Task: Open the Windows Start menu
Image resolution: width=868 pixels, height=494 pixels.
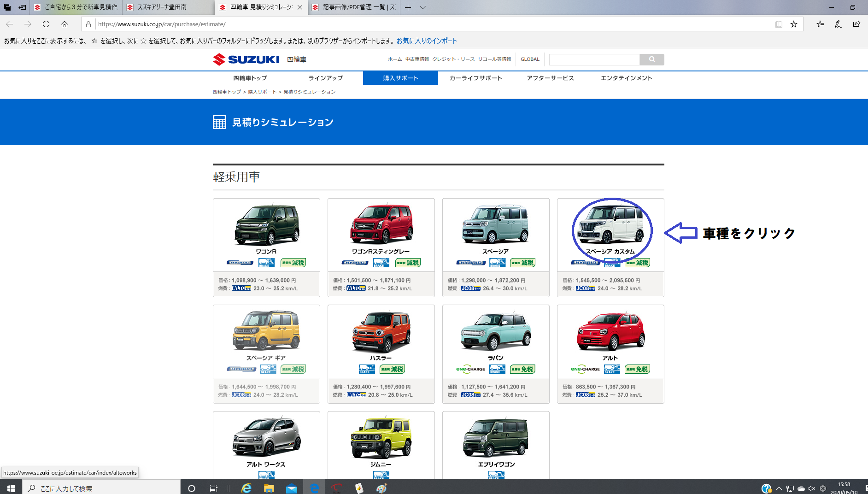Action: (x=11, y=488)
